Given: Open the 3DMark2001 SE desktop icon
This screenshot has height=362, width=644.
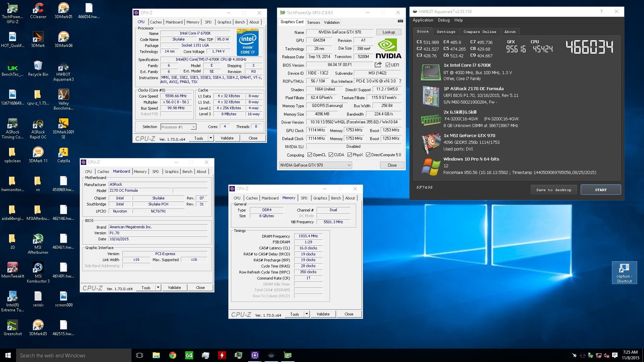Looking at the screenshot, I should (x=63, y=129).
